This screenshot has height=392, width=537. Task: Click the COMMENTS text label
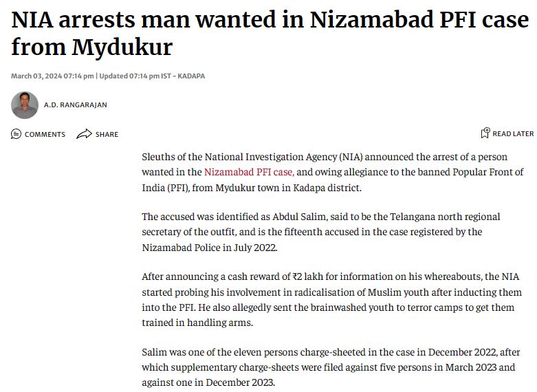(45, 134)
